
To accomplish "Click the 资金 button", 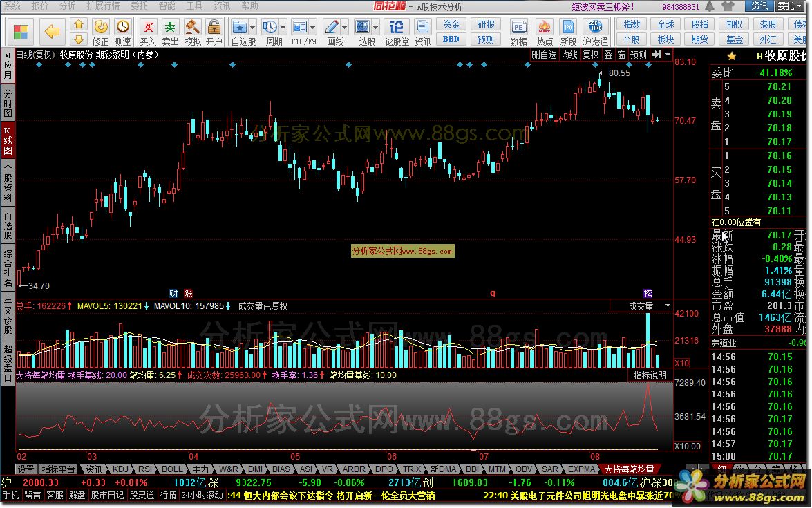I will (x=451, y=24).
